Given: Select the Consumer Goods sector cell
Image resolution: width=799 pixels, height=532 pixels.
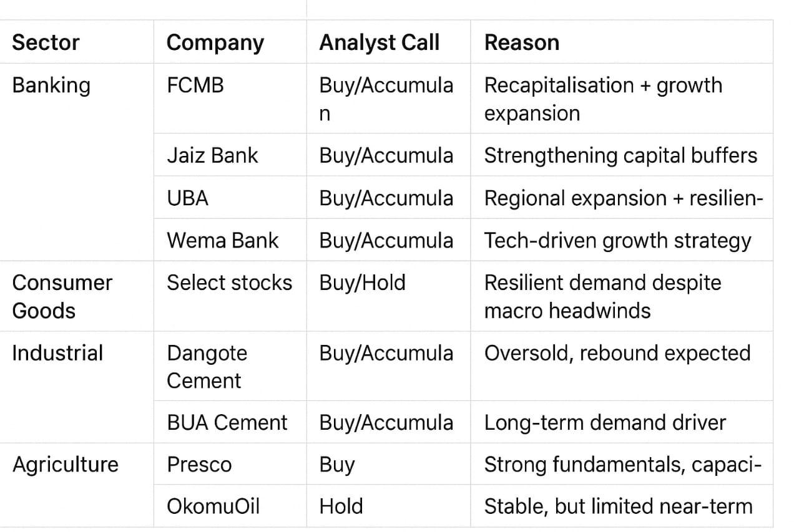Looking at the screenshot, I should point(62,296).
